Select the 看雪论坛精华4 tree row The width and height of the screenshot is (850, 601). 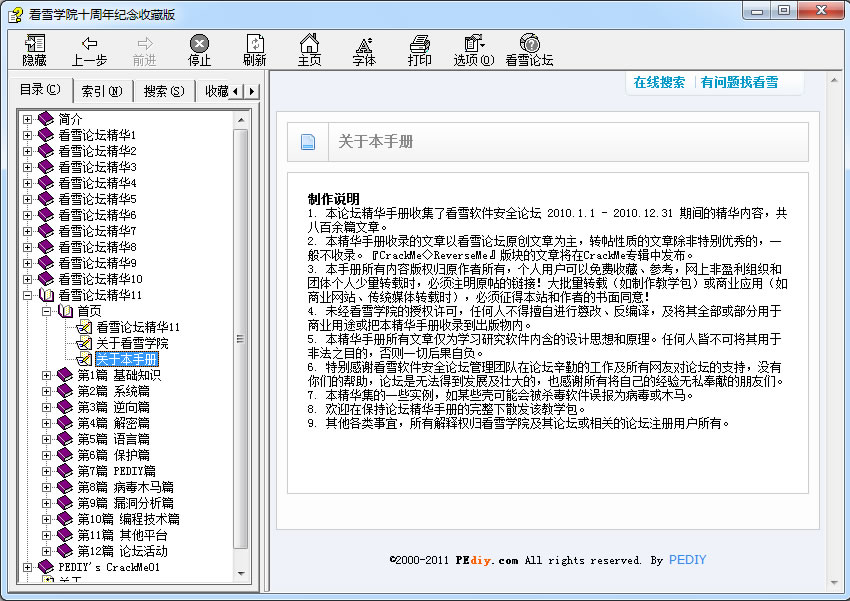point(97,183)
